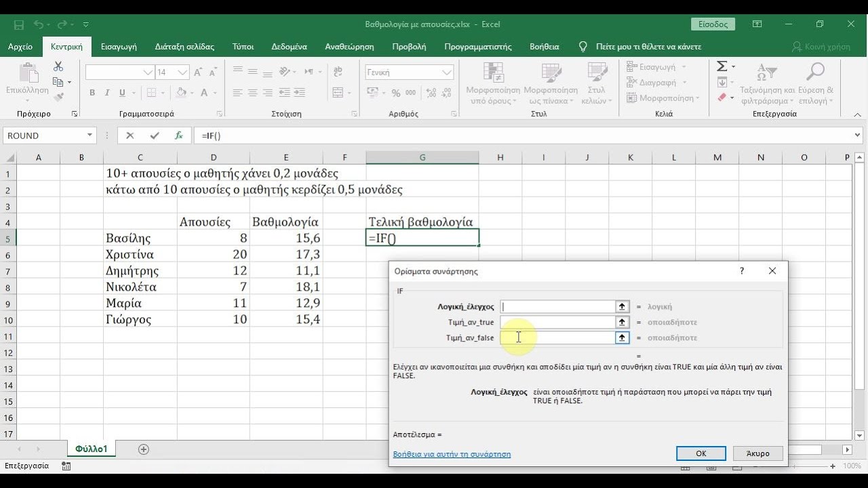Screen dimensions: 868x488
Task: Click the Save icon in quick access toolbar
Action: coord(18,24)
